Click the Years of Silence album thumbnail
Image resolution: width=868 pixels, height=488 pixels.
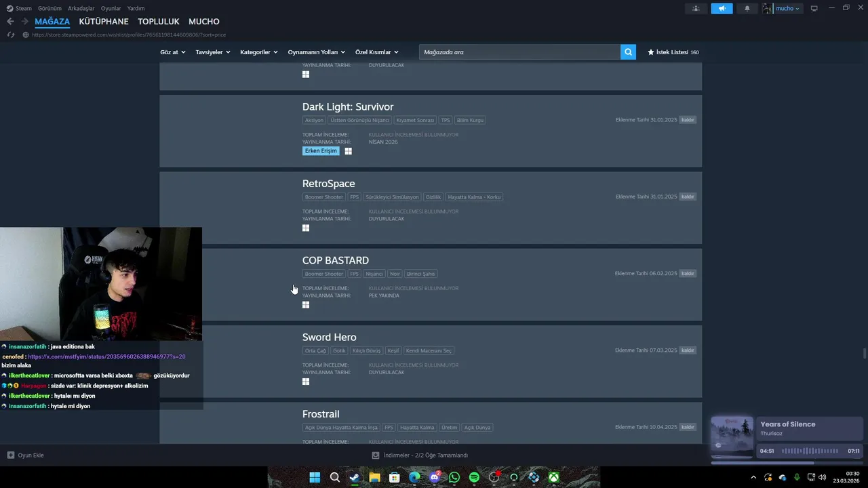(x=732, y=436)
